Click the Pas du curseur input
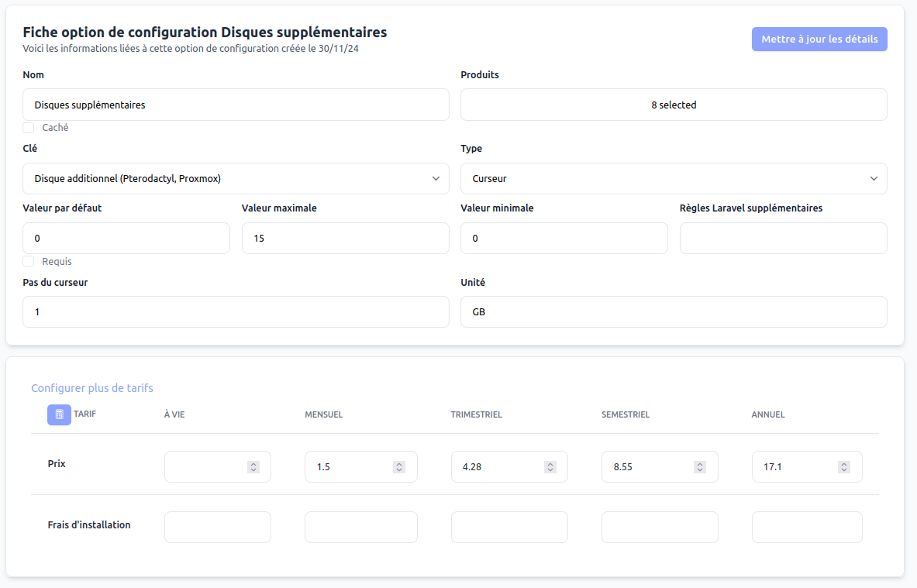 [236, 312]
